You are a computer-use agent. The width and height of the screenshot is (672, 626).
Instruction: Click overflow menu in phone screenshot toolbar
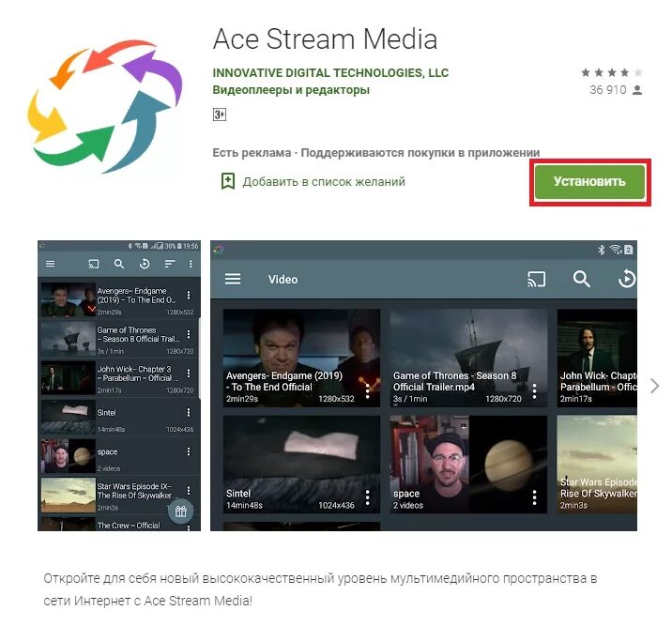coord(191,264)
